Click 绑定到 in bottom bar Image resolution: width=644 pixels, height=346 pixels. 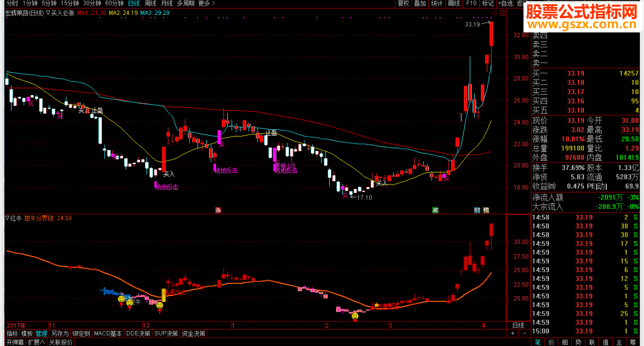81,334
